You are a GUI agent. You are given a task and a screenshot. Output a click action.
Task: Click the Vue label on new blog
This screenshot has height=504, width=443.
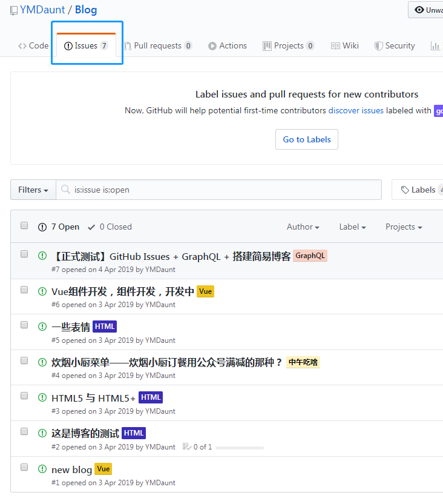pos(103,469)
